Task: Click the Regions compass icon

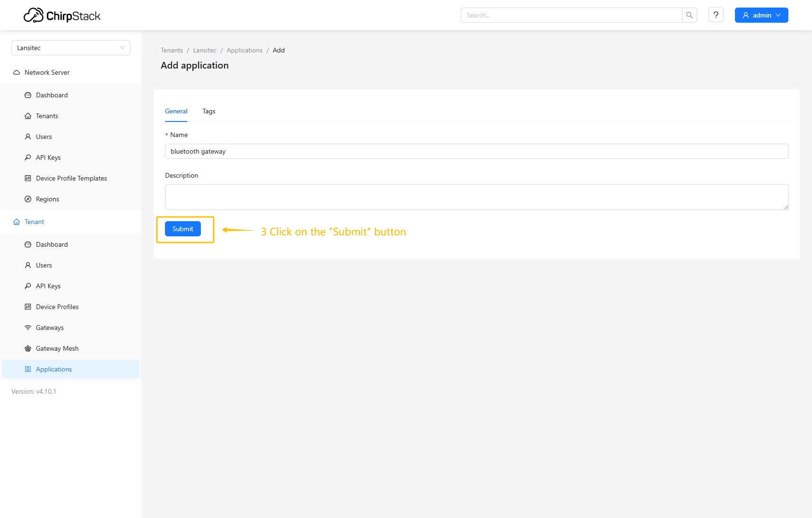Action: click(28, 199)
